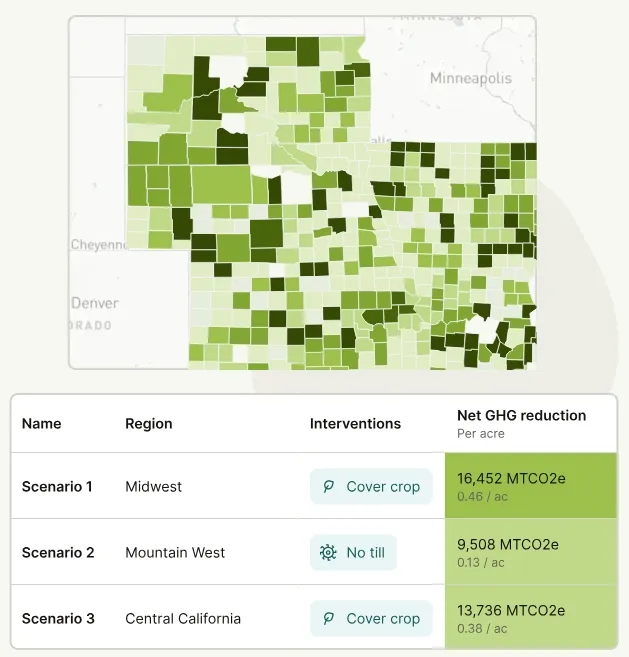Screen dimensions: 629x657
Task: Click the 16,452 MTCO2e green cell
Action: [530, 486]
